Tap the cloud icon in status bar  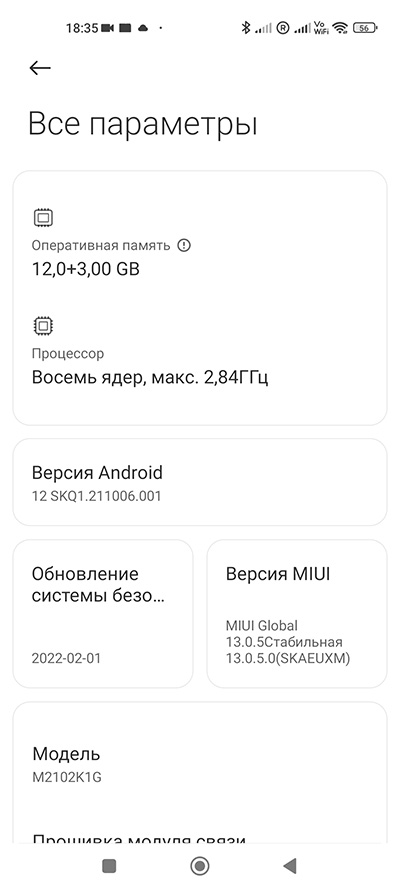pos(143,27)
